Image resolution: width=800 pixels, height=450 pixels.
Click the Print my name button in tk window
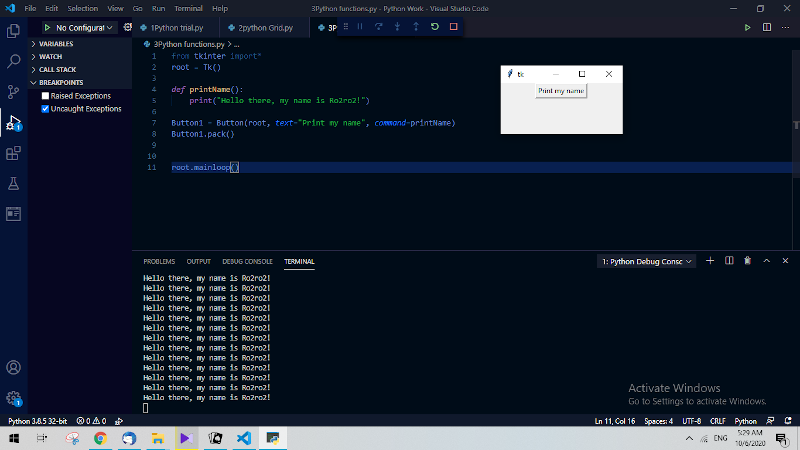point(561,91)
